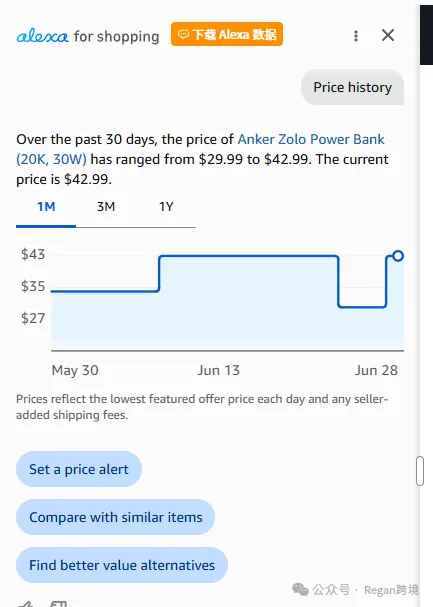This screenshot has width=433, height=607.
Task: Show the 1Y price history tab
Action: pyautogui.click(x=166, y=207)
